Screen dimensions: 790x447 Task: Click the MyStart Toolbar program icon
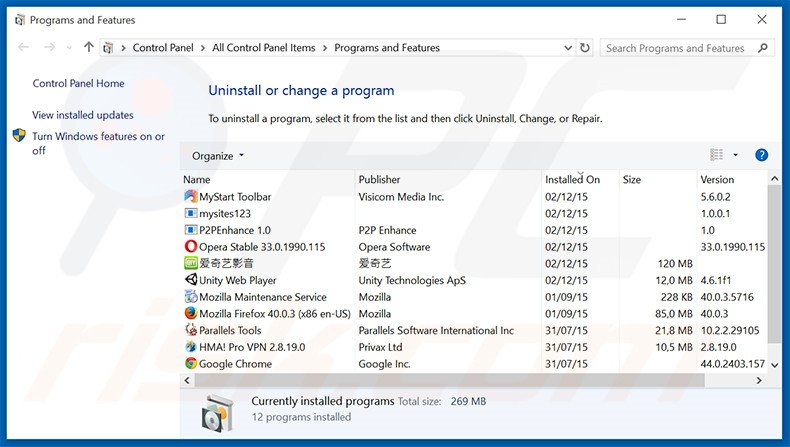pyautogui.click(x=190, y=196)
